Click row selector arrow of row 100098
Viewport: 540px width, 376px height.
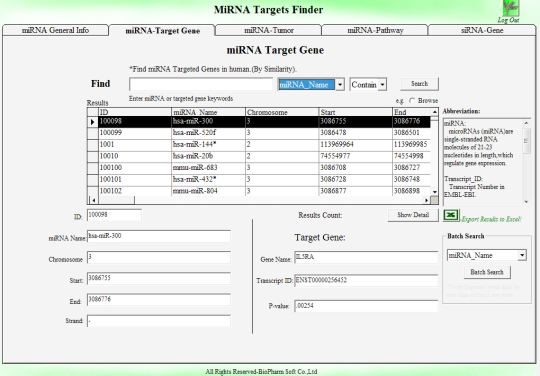coord(92,122)
